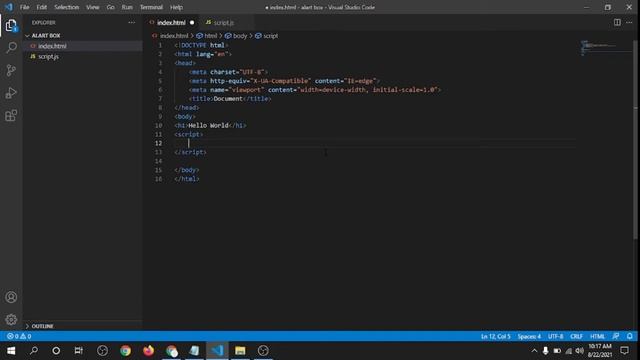Click script breadcrumb segment
Viewport: 640px width, 360px height.
pos(270,36)
